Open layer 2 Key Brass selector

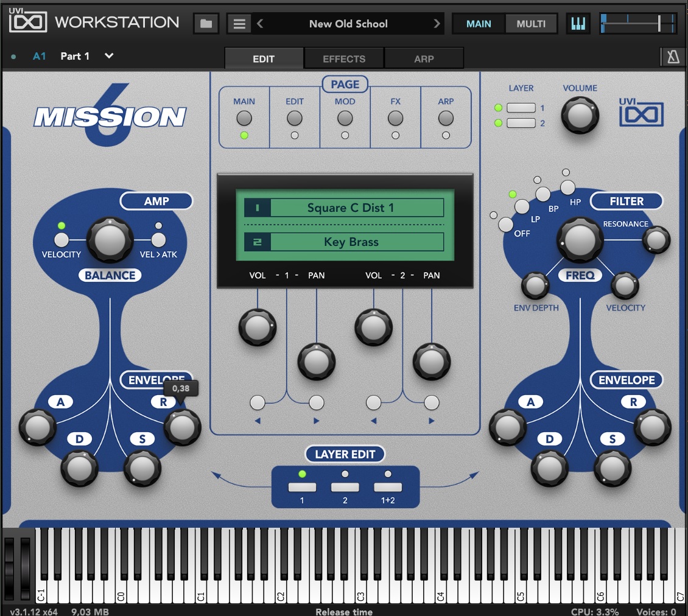tap(344, 242)
